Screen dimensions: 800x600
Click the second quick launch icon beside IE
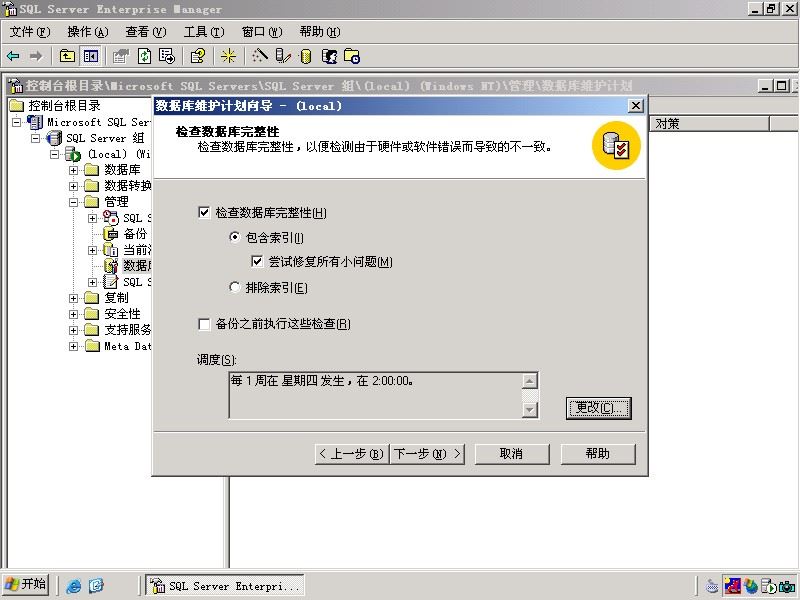pyautogui.click(x=96, y=585)
